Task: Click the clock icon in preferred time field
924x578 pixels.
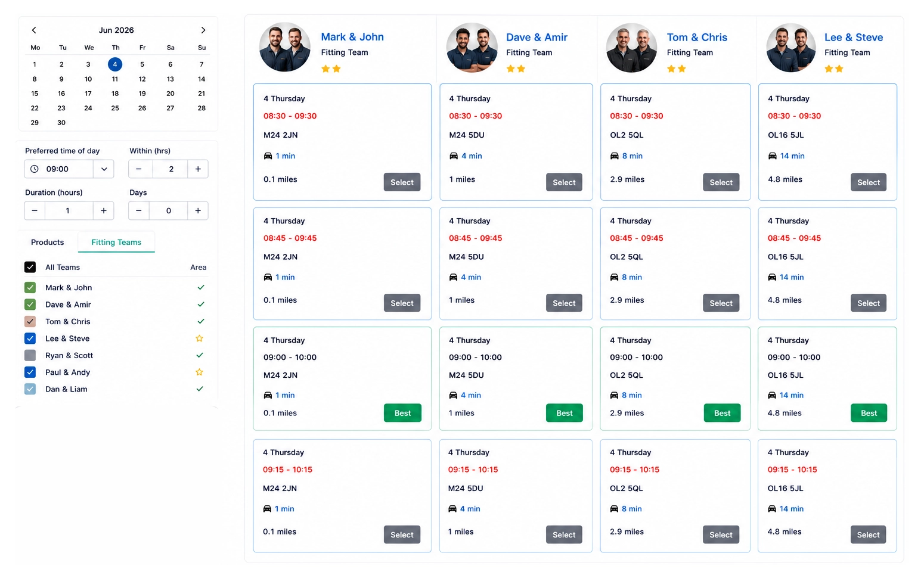Action: pos(35,169)
